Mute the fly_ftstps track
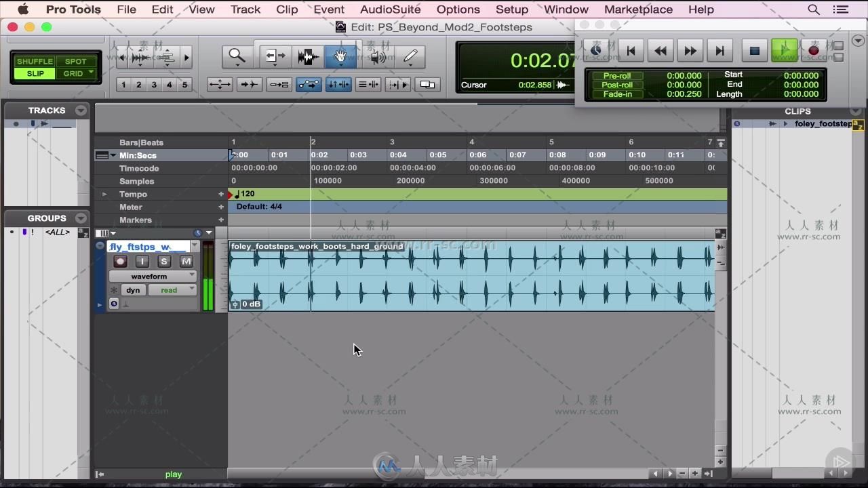This screenshot has width=868, height=488. tap(186, 262)
